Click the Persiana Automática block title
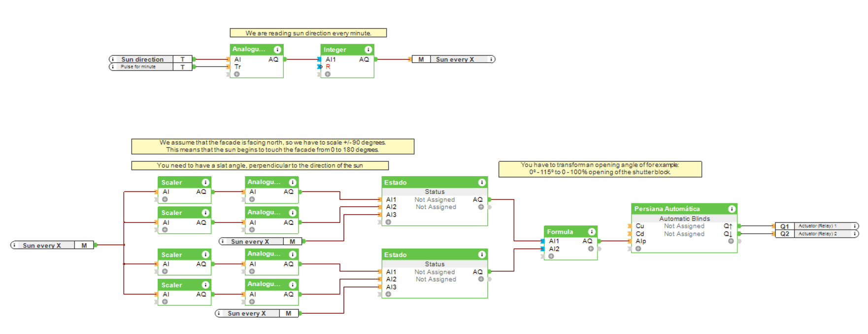Screen dimensions: 868x334 pos(667,209)
